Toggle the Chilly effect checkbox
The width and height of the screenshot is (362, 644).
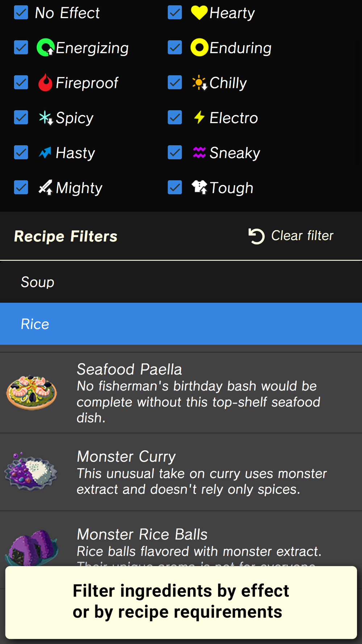coord(175,83)
